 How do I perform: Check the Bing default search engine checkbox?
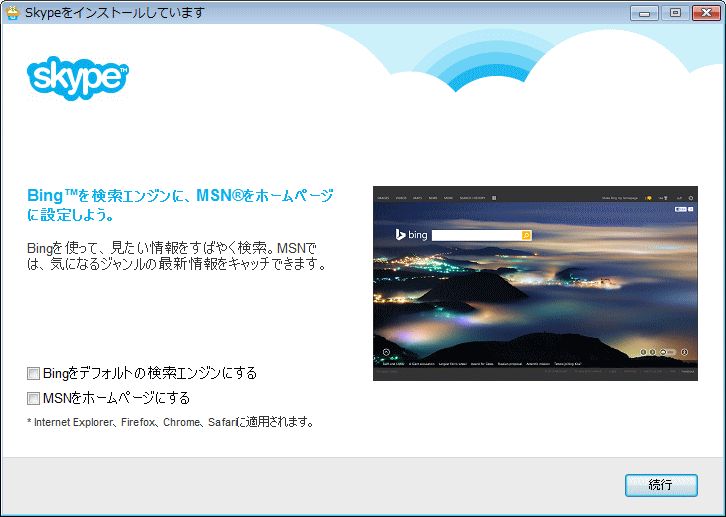(x=33, y=374)
